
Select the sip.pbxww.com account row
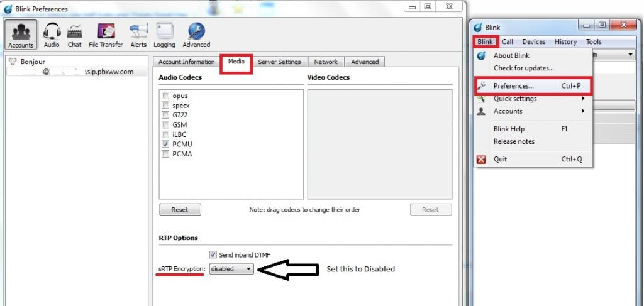76,72
